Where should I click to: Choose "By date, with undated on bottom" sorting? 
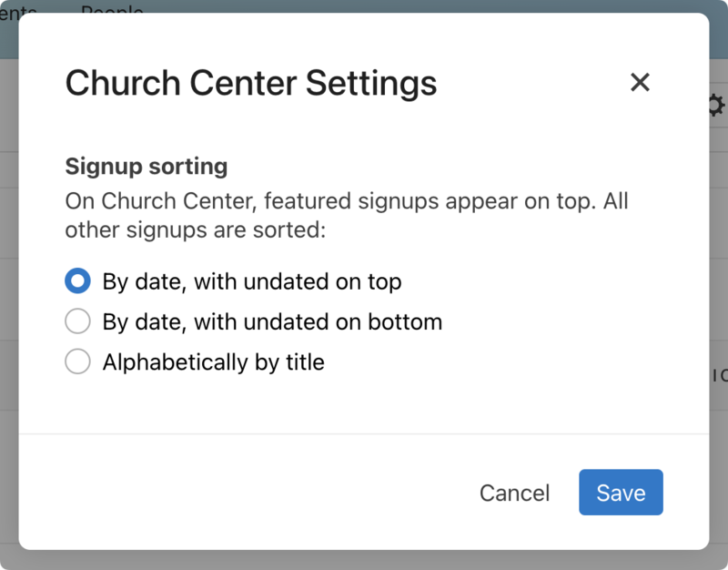(77, 321)
